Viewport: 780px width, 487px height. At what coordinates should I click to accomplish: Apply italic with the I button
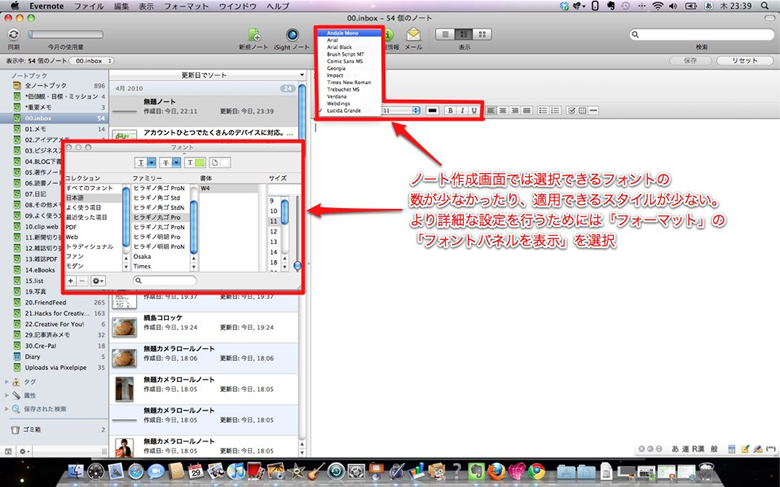[x=462, y=110]
